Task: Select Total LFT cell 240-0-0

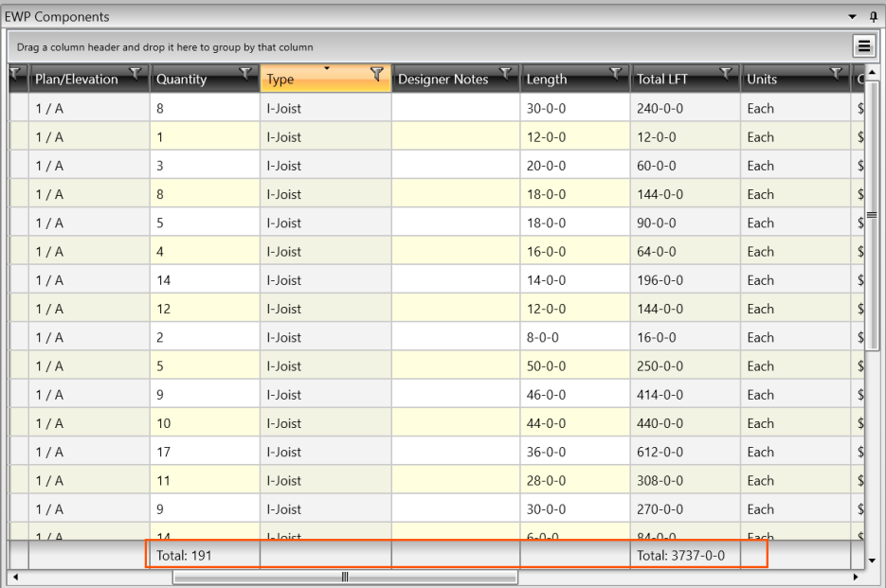Action: point(685,109)
